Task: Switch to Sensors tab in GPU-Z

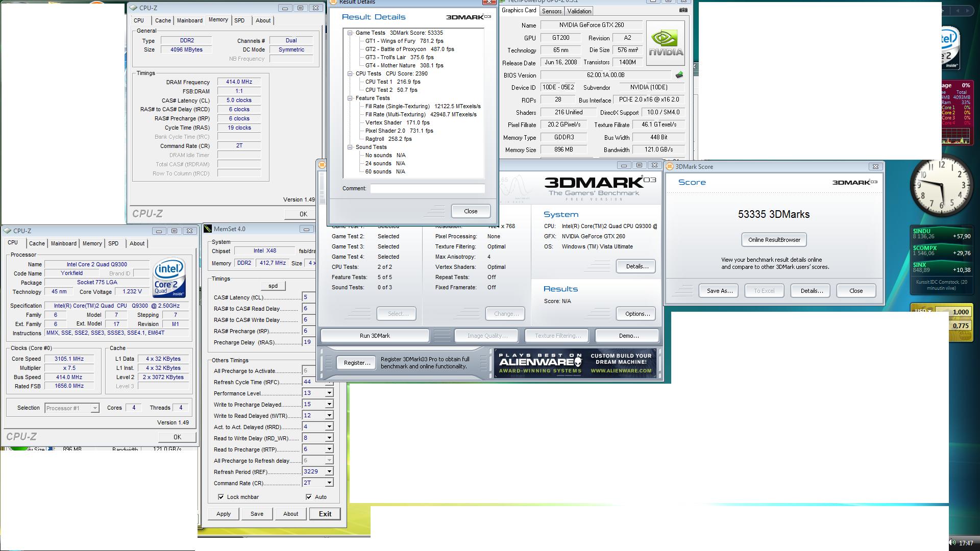Action: (x=552, y=11)
